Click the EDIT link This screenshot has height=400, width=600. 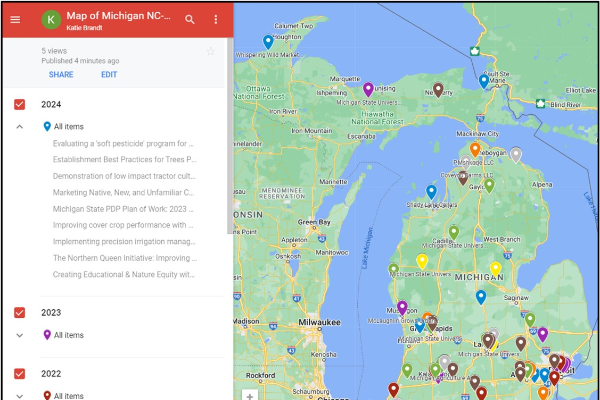(x=109, y=75)
